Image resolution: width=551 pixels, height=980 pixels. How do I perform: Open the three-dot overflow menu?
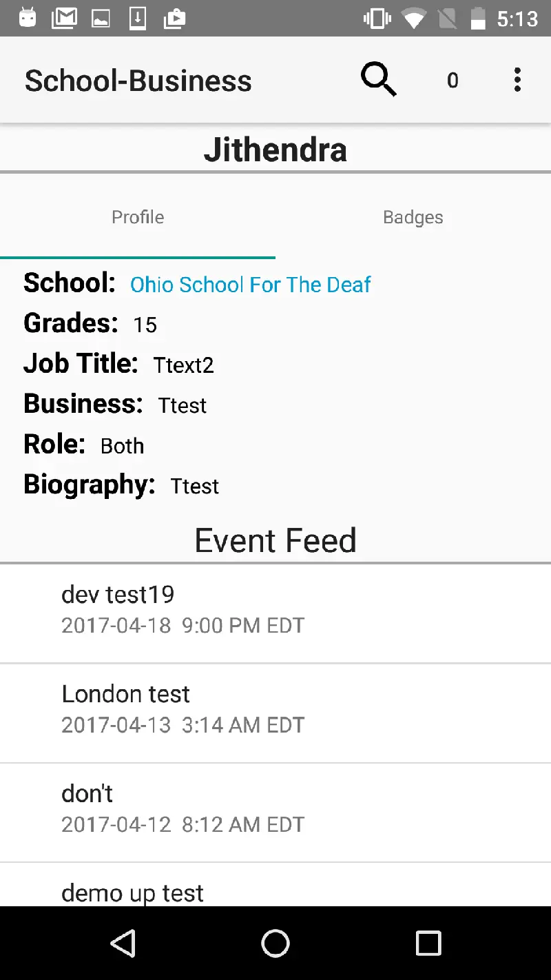pos(517,80)
